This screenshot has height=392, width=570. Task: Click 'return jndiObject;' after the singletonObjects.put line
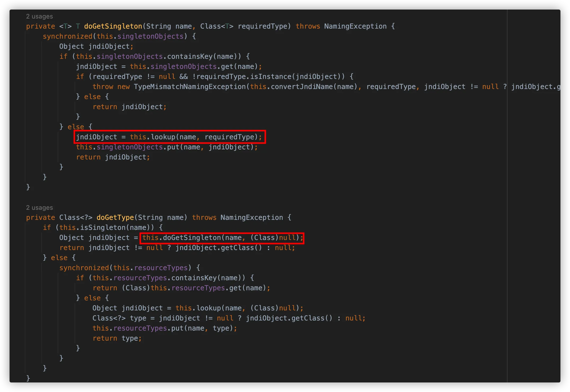[x=113, y=157]
